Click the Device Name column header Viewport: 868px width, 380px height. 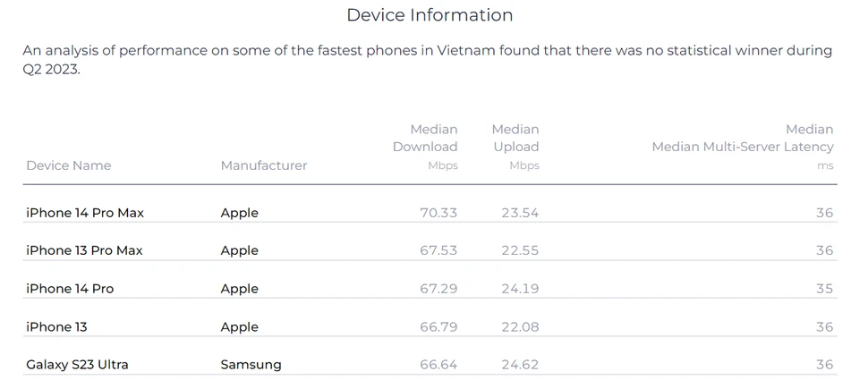[x=69, y=165]
